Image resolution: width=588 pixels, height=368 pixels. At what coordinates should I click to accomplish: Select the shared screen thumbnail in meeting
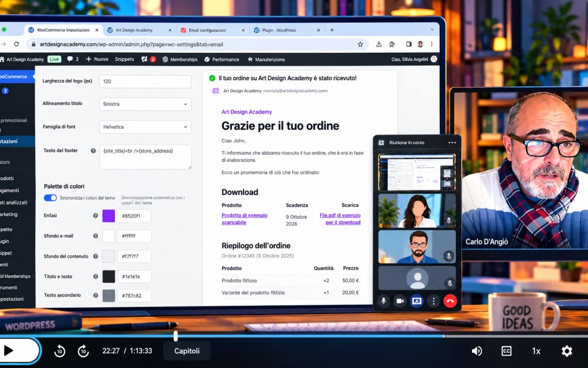point(417,172)
